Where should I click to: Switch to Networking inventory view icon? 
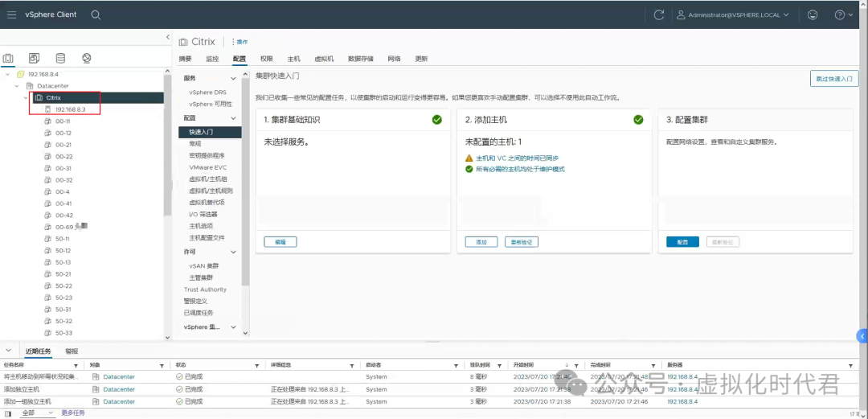(86, 58)
